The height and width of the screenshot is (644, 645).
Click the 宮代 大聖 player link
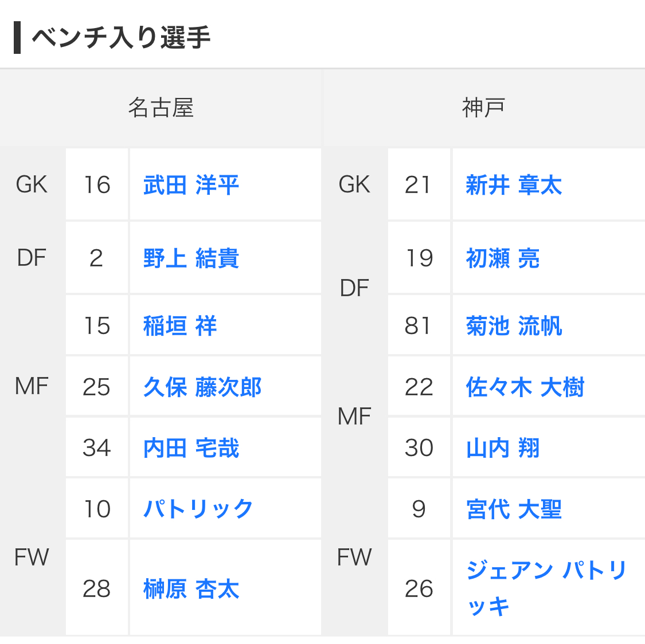pos(514,509)
